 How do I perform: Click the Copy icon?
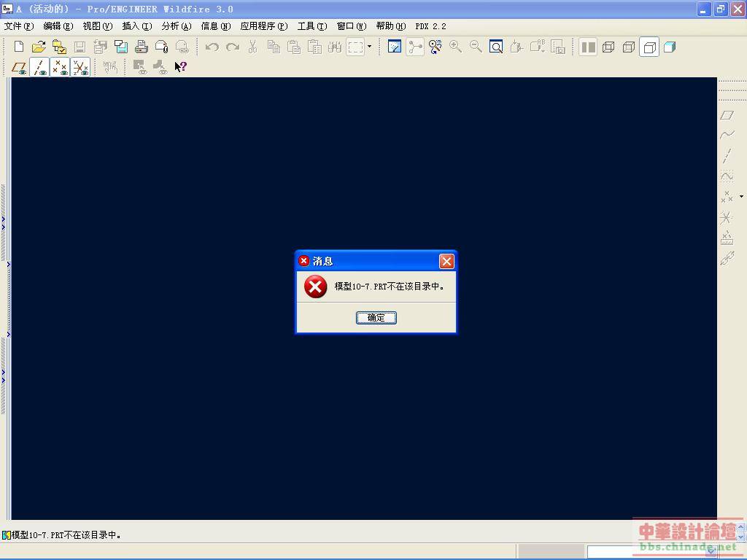pos(274,47)
